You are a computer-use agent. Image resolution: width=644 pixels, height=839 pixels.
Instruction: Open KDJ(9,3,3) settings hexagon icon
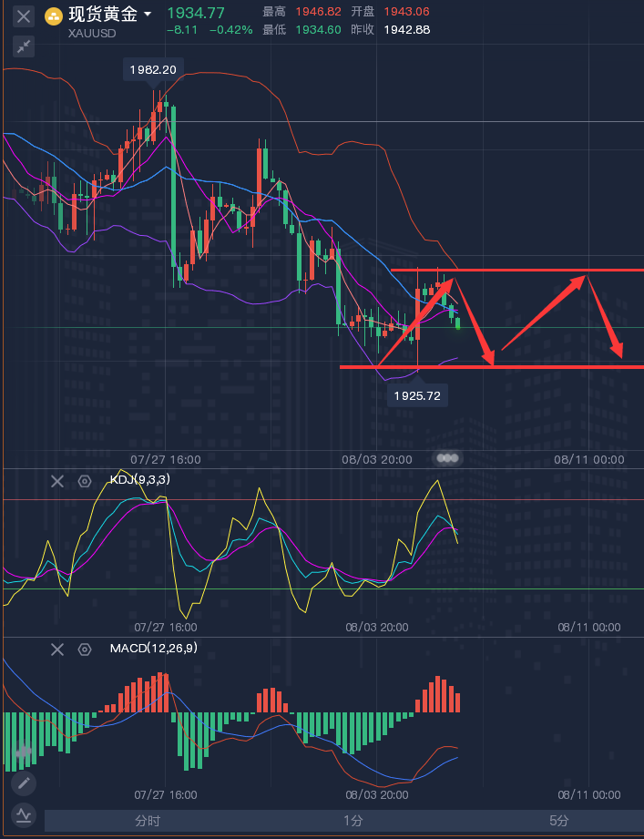pyautogui.click(x=85, y=481)
